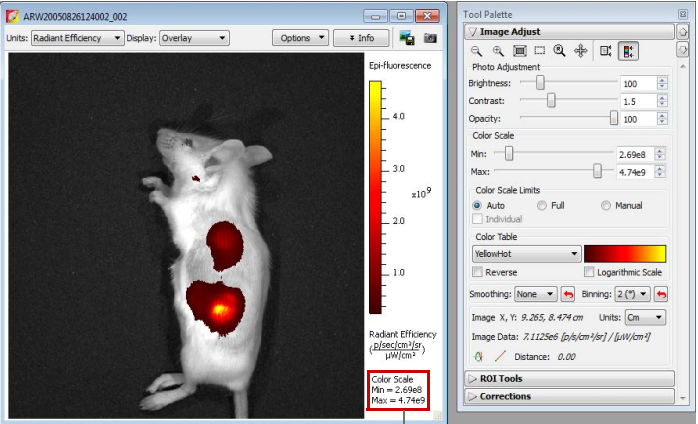
Task: Reset smoothing with the red undo arrow
Action: coord(567,295)
